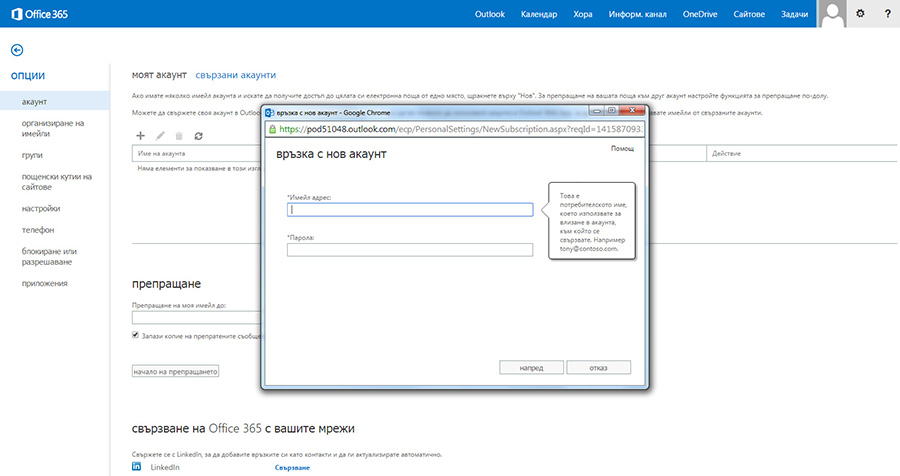This screenshot has width=900, height=476.
Task: Click the LinkedIn Свързване link
Action: pos(292,467)
